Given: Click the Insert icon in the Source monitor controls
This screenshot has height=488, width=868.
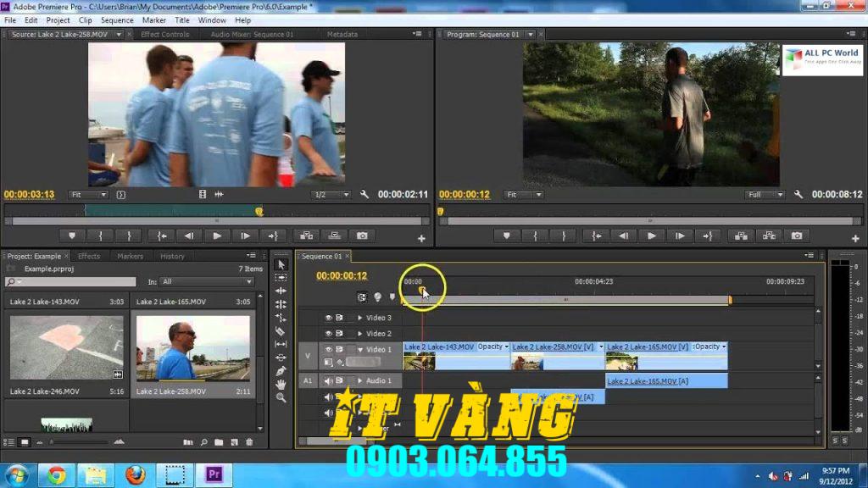Looking at the screenshot, I should click(x=305, y=236).
